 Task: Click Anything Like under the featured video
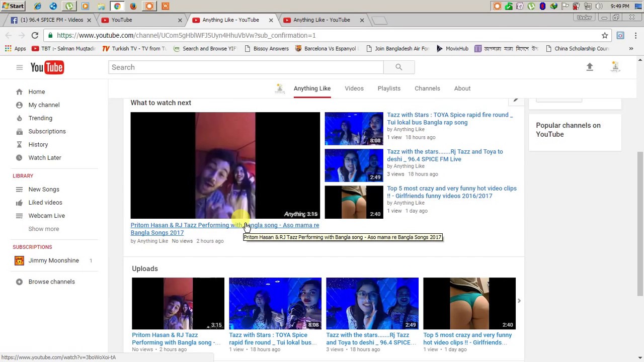[152, 241]
